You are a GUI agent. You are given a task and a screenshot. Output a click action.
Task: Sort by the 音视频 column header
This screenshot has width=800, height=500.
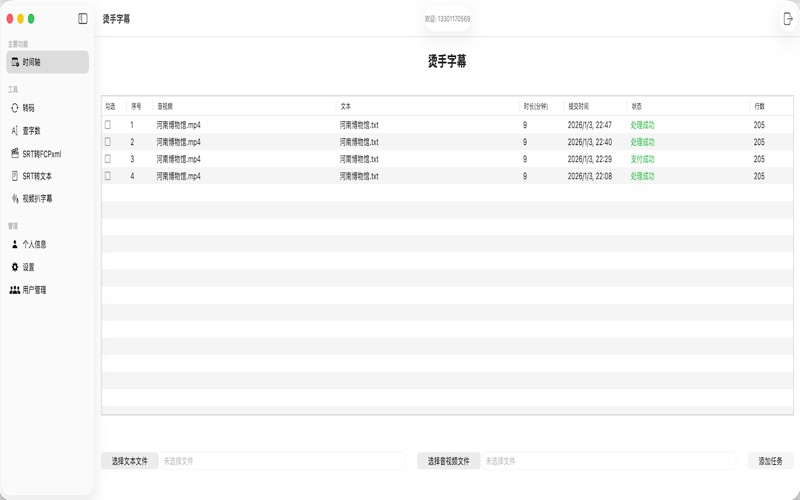[x=165, y=107]
